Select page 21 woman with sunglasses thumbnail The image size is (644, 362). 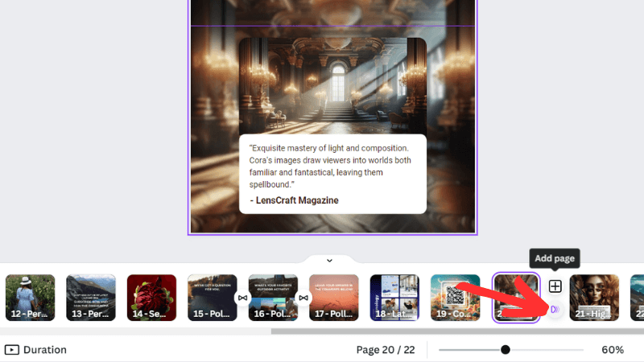pos(594,298)
